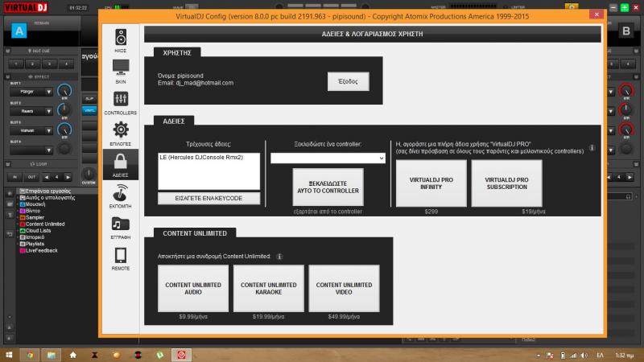The image size is (644, 362).
Task: Collapse the LOOP panel menu
Action: pyautogui.click(x=8, y=164)
